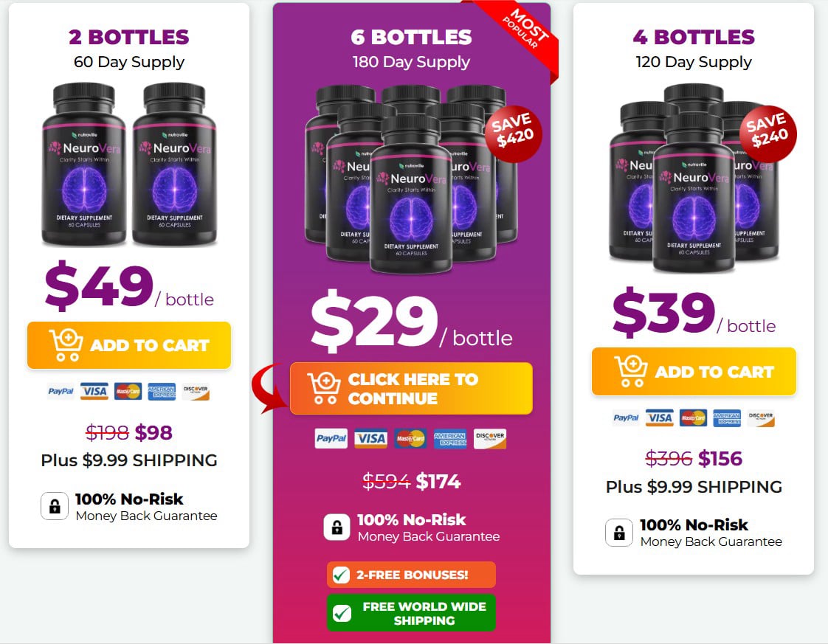Click Visa icon under 6 bottles offer
Viewport: 828px width, 644px height.
click(x=370, y=439)
